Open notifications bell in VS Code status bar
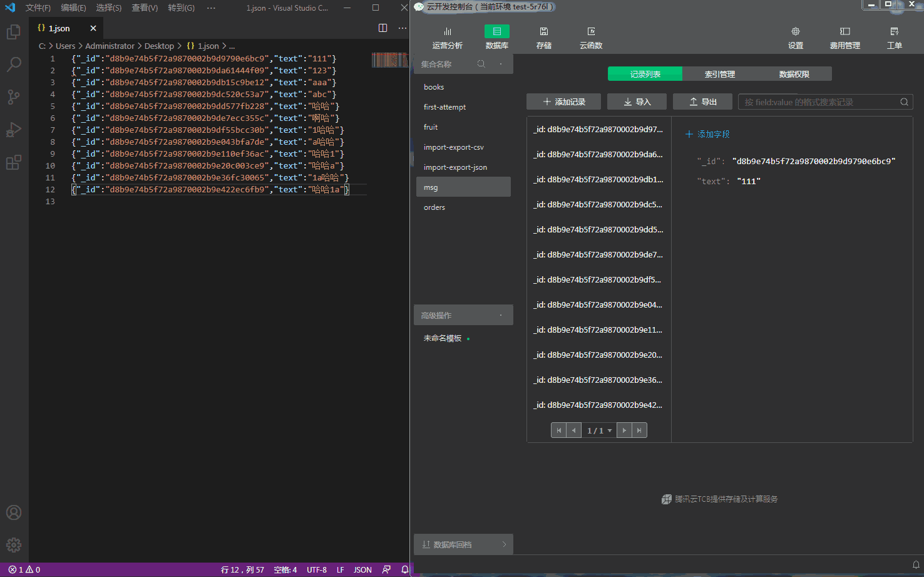The width and height of the screenshot is (924, 577). (405, 569)
